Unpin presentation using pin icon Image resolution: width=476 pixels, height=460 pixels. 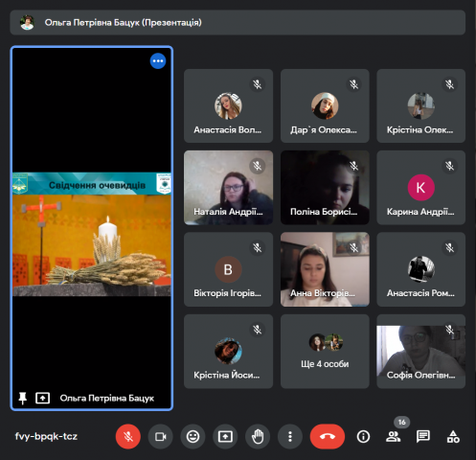[22, 399]
